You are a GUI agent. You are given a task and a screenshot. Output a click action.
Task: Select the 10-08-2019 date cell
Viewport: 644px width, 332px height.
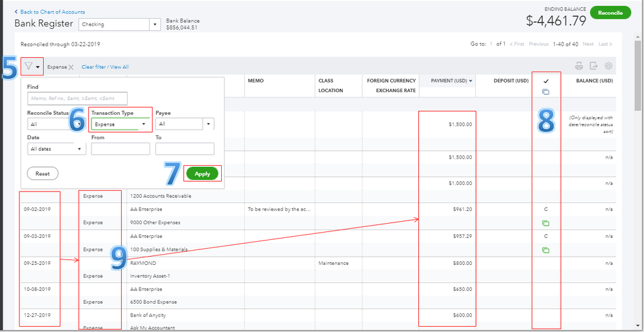37,289
